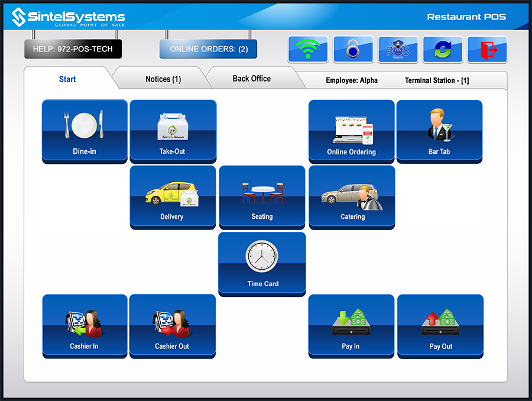Start a Bar Tab

439,131
